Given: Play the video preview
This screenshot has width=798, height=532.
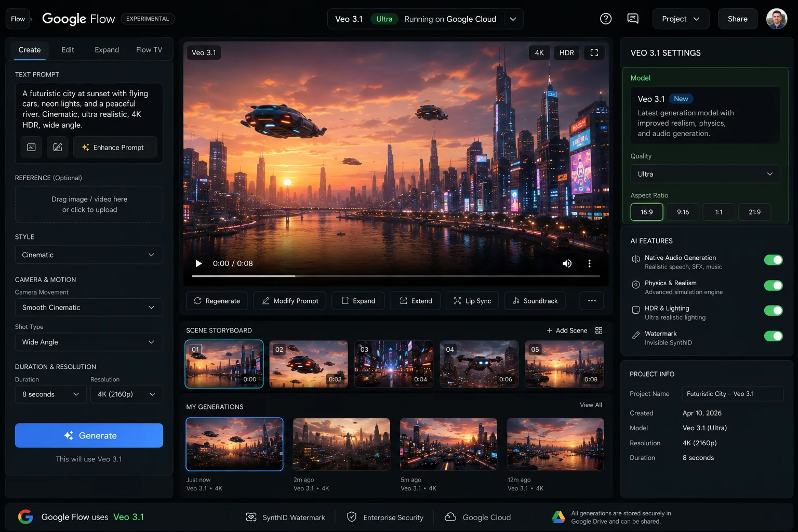Looking at the screenshot, I should click(x=198, y=263).
